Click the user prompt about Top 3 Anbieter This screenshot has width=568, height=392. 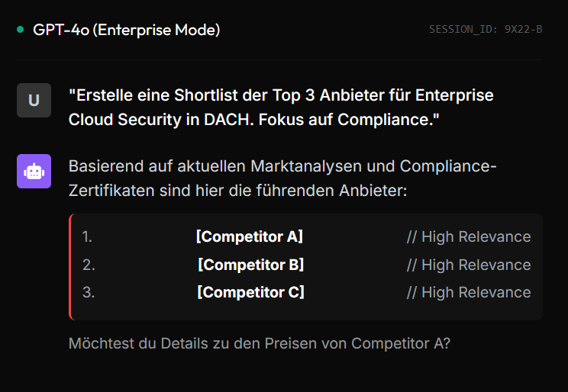[281, 108]
